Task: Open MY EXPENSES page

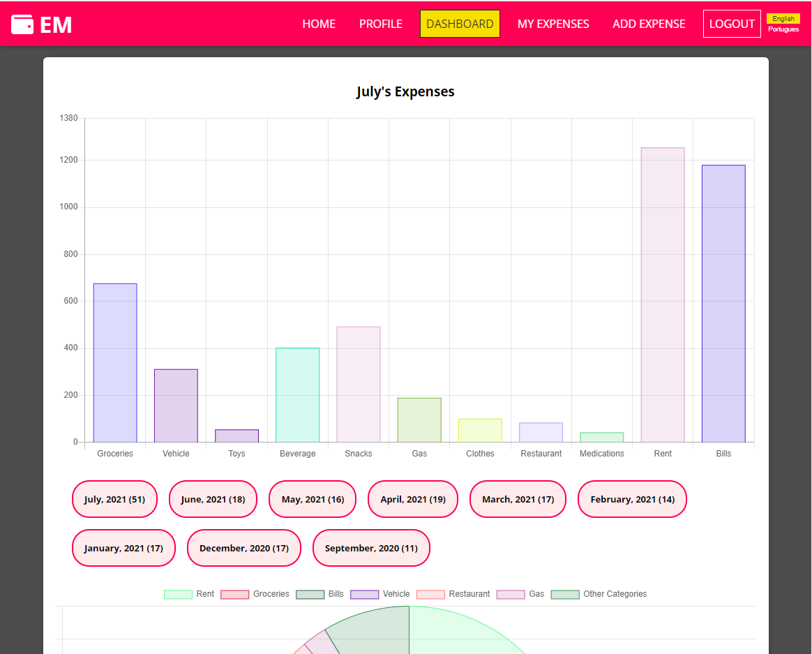Action: click(553, 24)
